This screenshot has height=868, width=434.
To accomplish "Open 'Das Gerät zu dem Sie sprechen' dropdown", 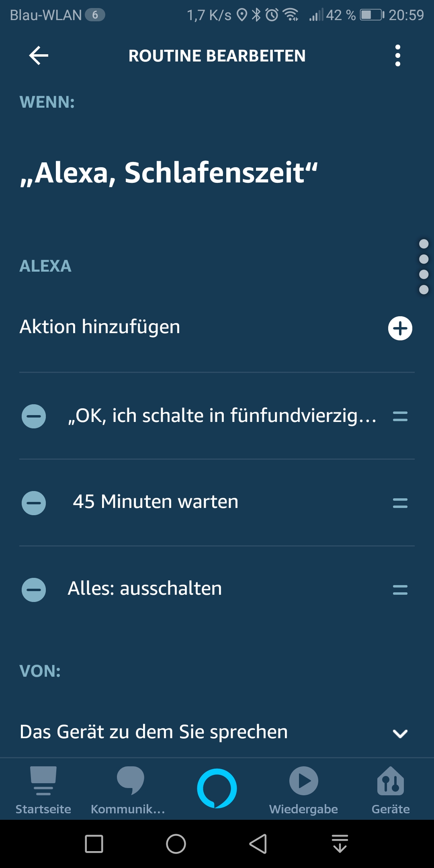I will pos(154,732).
